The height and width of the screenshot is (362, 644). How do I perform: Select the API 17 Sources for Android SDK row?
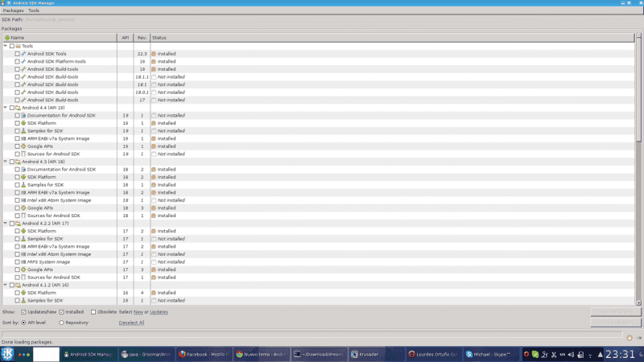(318, 278)
